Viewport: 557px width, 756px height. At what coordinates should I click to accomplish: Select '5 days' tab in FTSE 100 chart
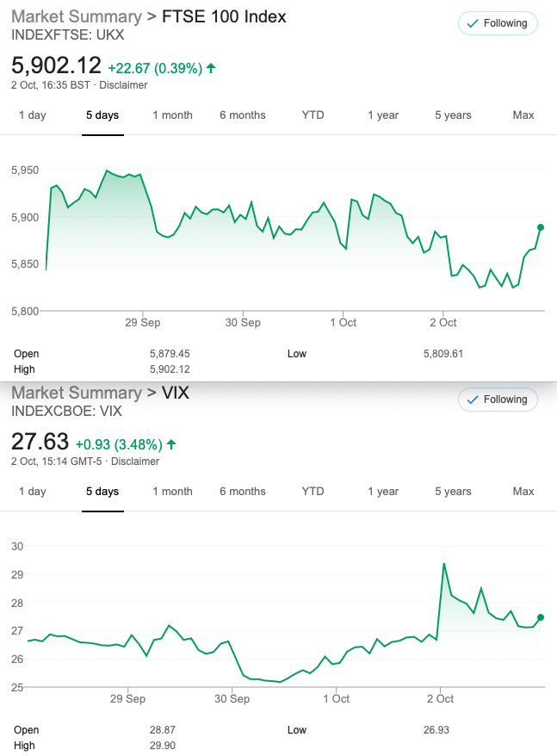coord(102,115)
